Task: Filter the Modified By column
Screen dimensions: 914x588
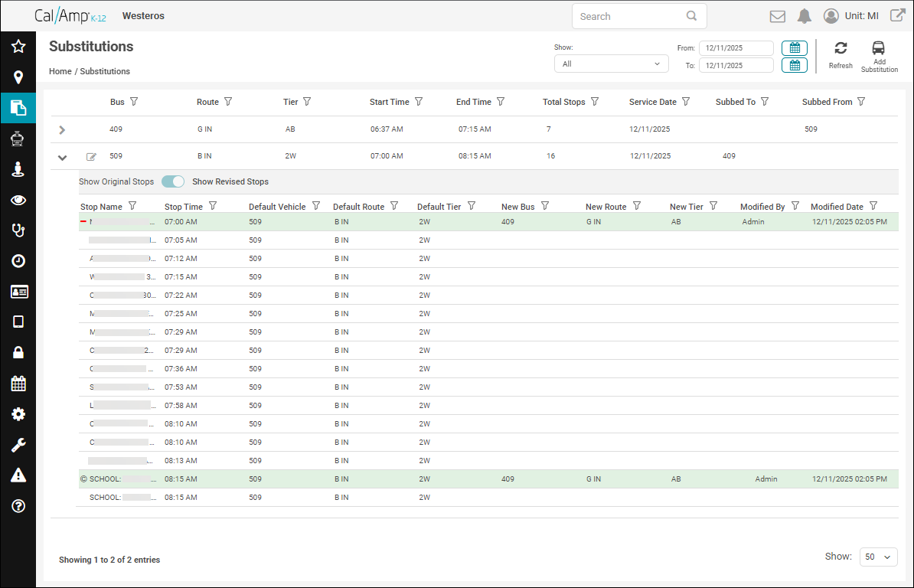Action: (795, 206)
